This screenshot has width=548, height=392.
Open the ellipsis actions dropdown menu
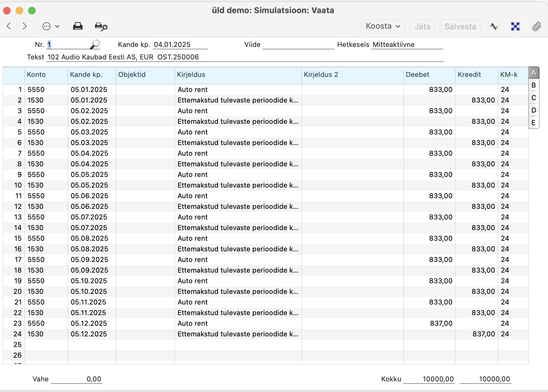tap(51, 27)
